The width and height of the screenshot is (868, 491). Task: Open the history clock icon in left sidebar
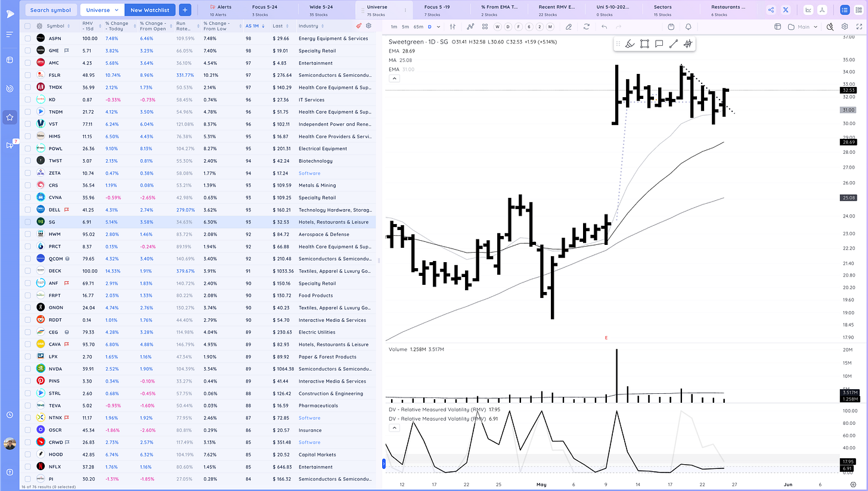(x=10, y=415)
